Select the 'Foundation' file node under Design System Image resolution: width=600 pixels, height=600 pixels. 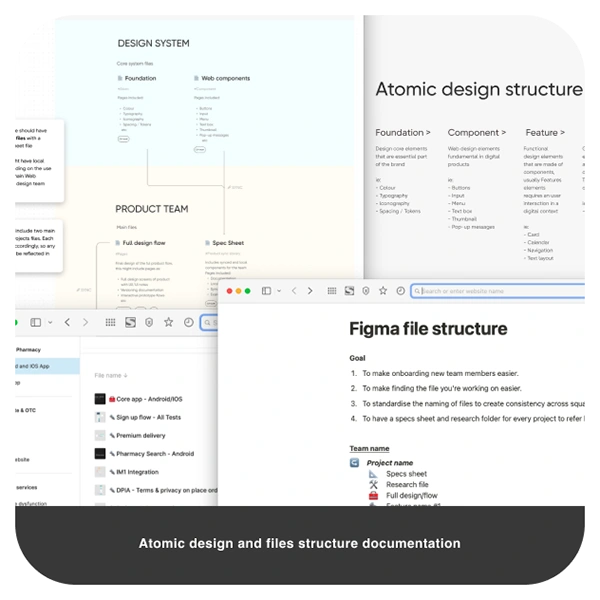137,78
